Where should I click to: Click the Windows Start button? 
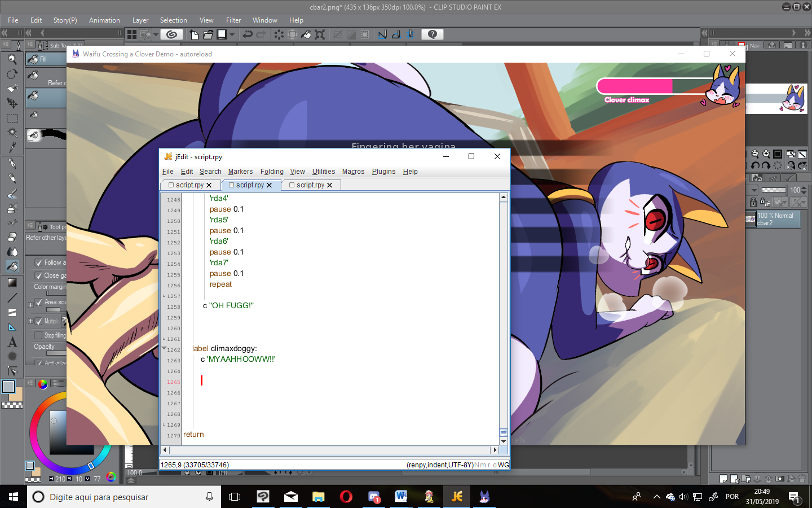14,497
